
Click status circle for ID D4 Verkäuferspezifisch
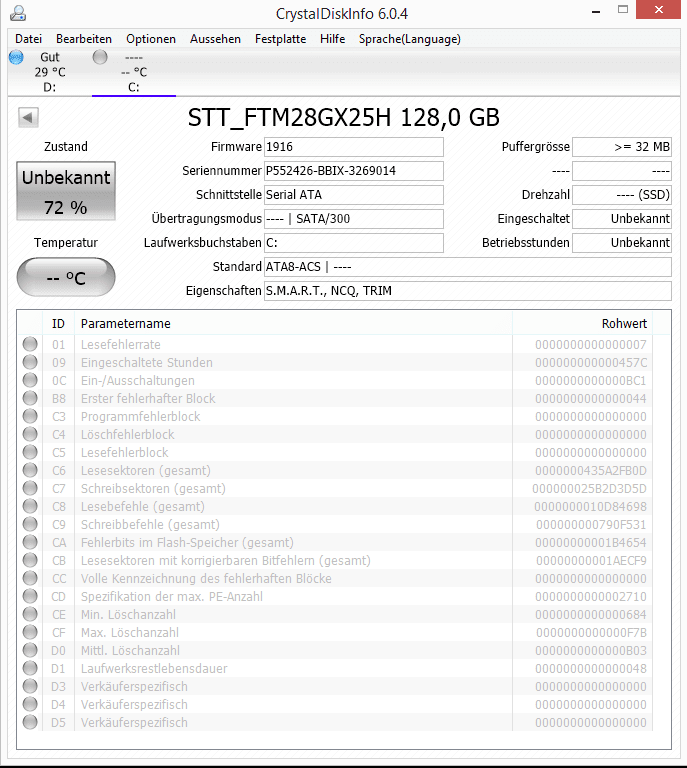click(x=30, y=704)
